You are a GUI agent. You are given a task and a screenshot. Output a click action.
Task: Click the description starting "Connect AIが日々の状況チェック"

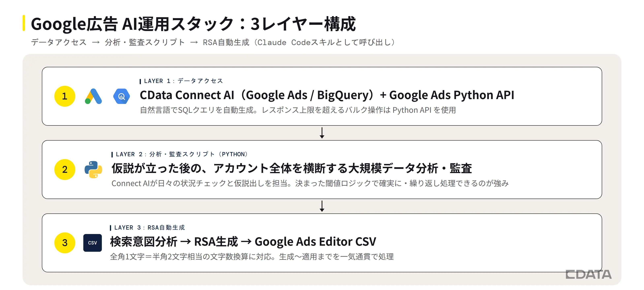[310, 183]
